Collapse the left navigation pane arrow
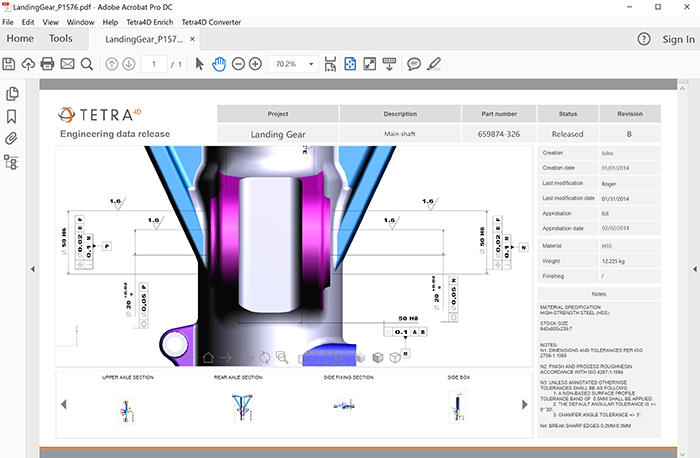This screenshot has height=458, width=700. point(32,269)
